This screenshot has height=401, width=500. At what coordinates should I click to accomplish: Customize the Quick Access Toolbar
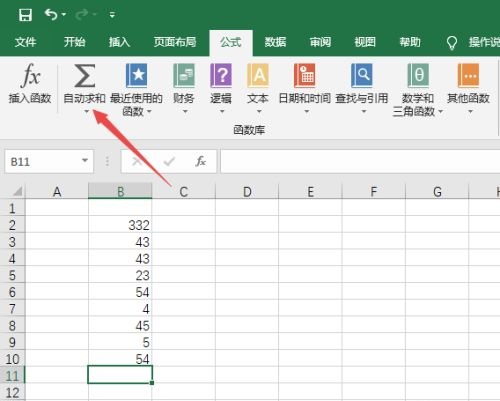point(112,15)
